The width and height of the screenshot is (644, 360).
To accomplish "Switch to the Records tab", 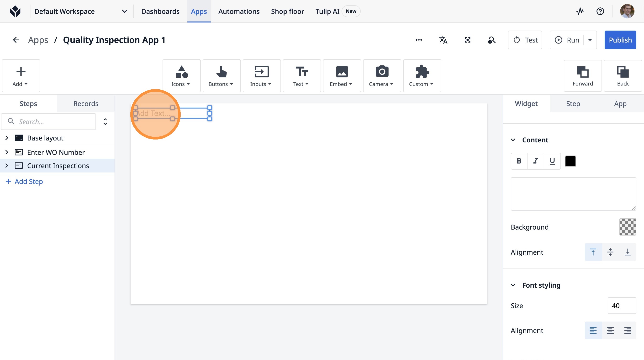I will (86, 104).
